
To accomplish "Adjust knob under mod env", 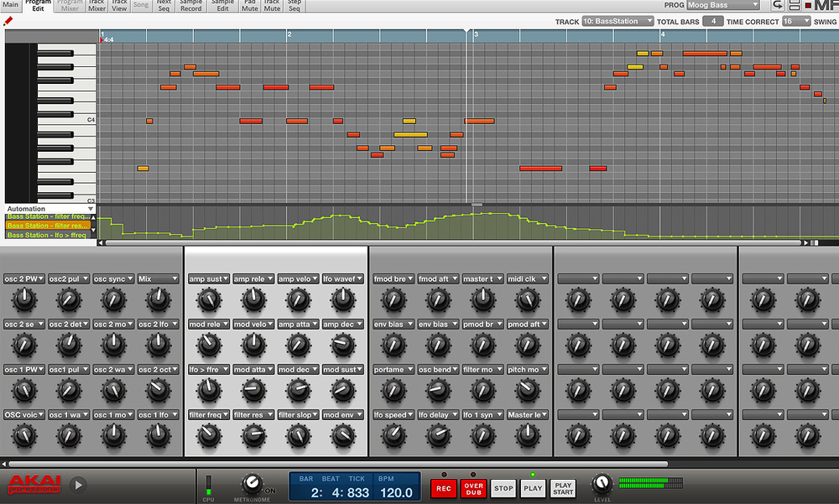I will click(x=343, y=436).
